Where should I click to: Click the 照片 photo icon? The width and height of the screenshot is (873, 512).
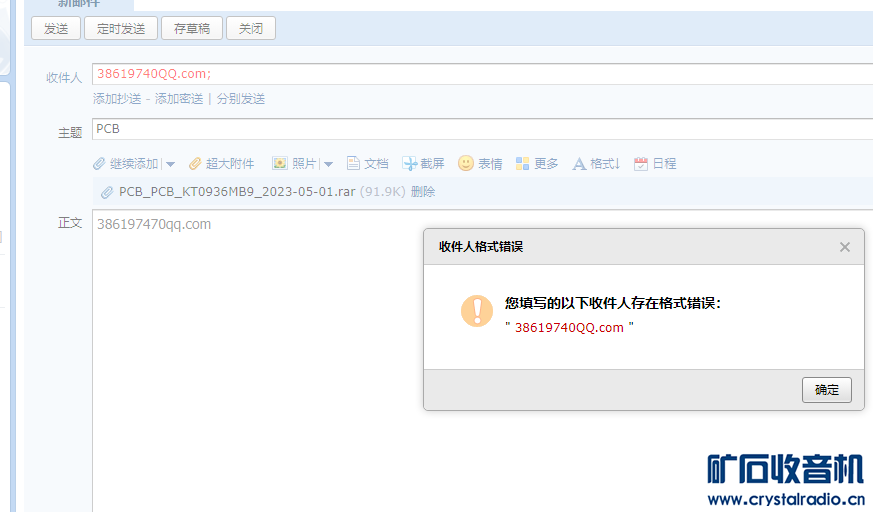[279, 163]
